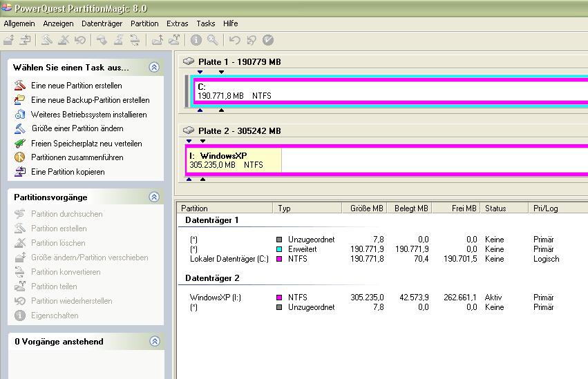This screenshot has height=379, width=588.
Task: Sort by the Partition column header
Action: click(x=225, y=208)
